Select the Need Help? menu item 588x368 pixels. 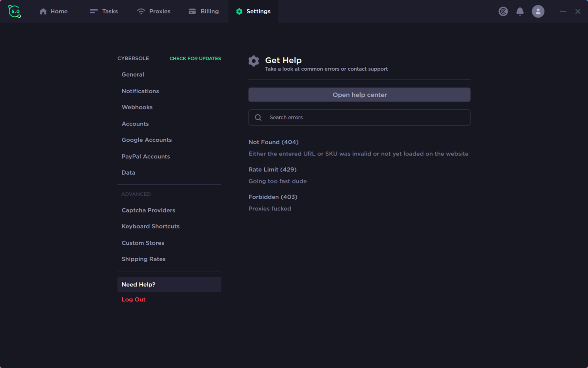tap(169, 284)
